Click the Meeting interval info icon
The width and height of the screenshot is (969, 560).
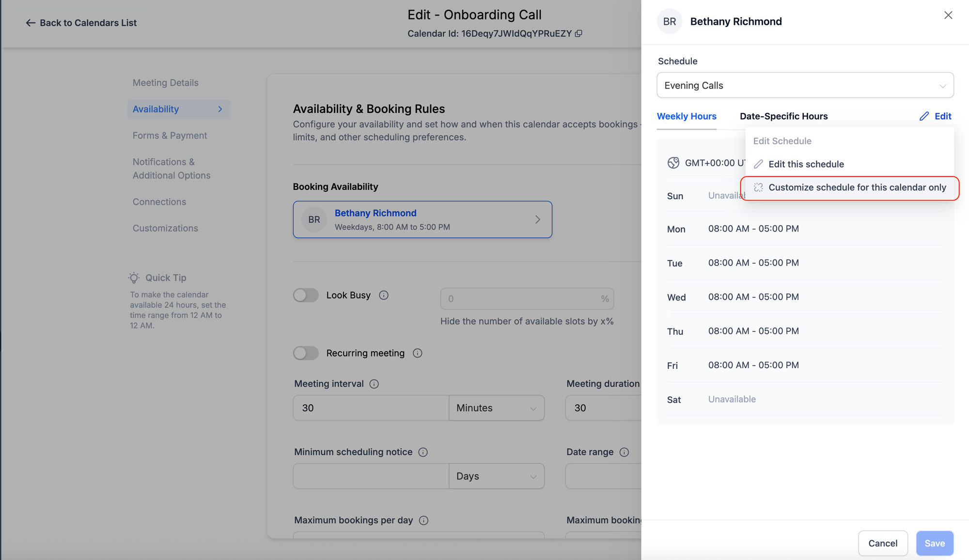tap(374, 384)
